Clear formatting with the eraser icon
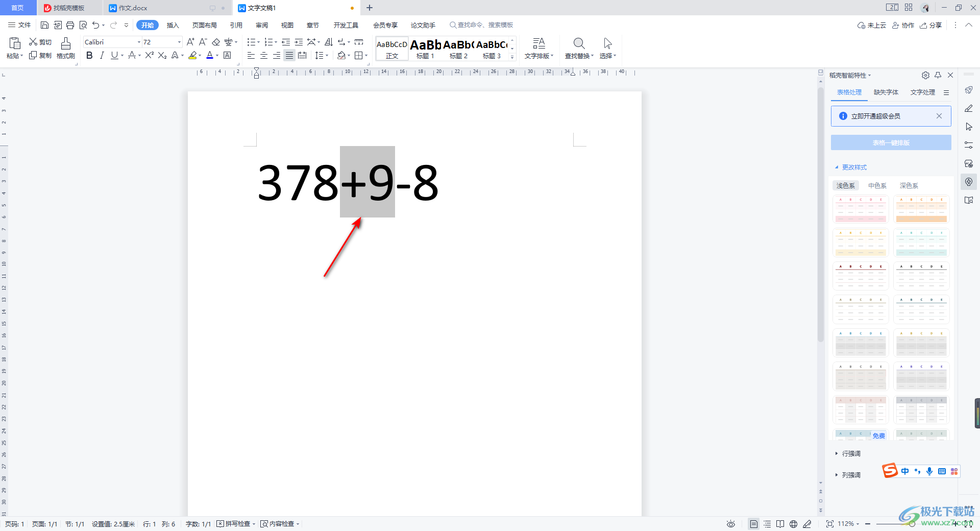980x531 pixels. (216, 42)
